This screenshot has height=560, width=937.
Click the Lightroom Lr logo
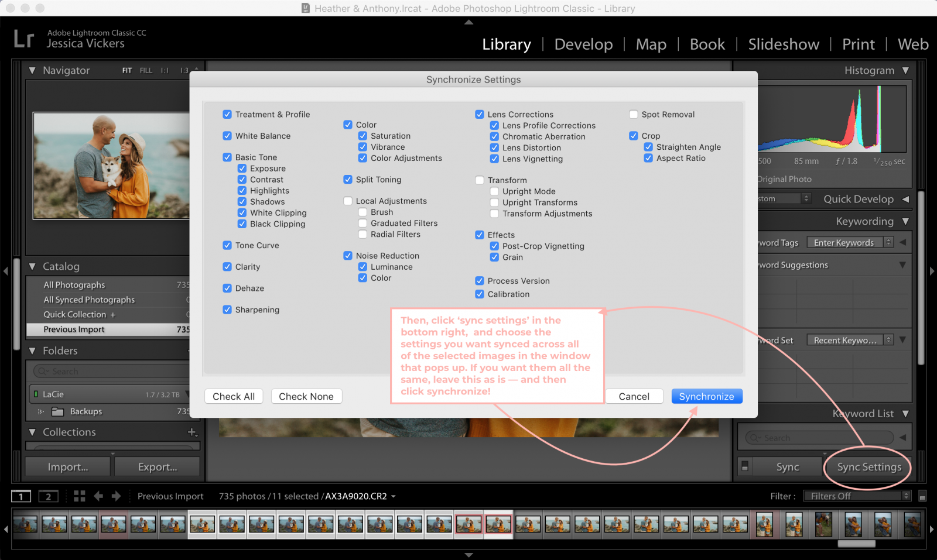point(23,40)
